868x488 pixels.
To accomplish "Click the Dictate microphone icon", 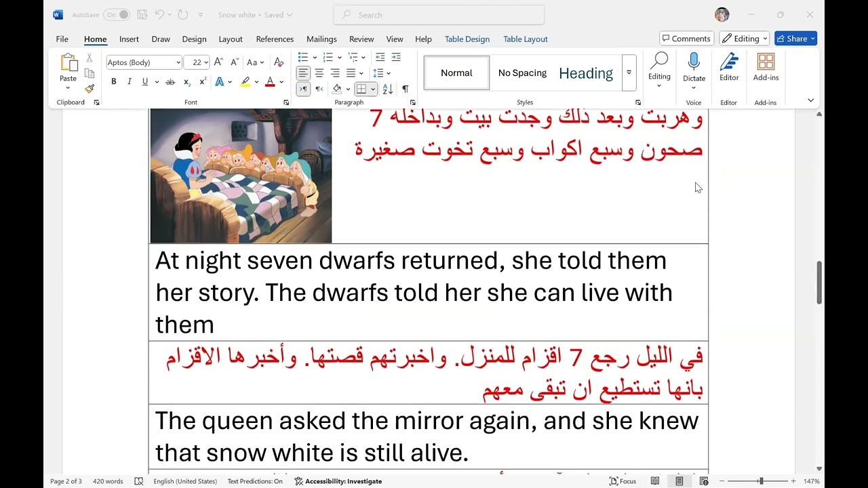I will [694, 62].
